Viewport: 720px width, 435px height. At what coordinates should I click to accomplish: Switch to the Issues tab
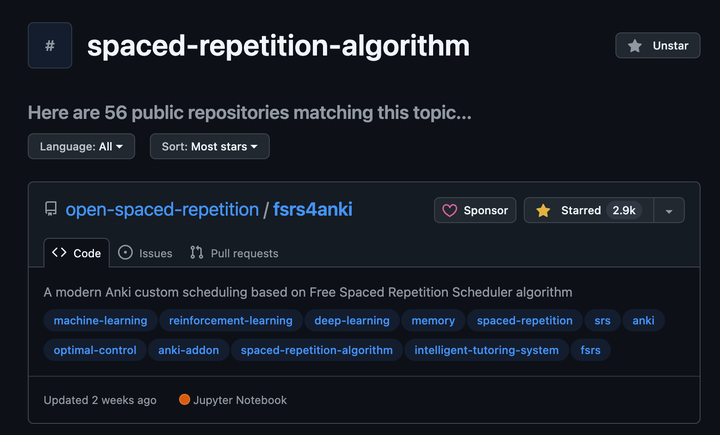(x=145, y=253)
